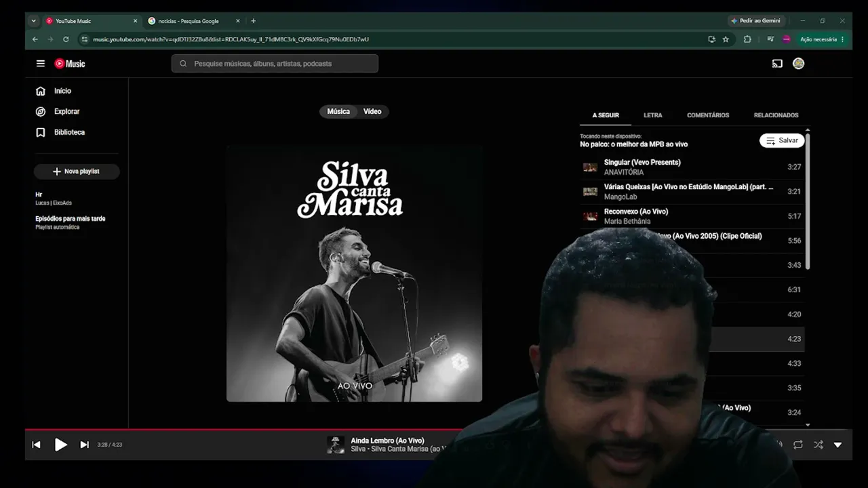Open a new browser tab

coord(254,21)
